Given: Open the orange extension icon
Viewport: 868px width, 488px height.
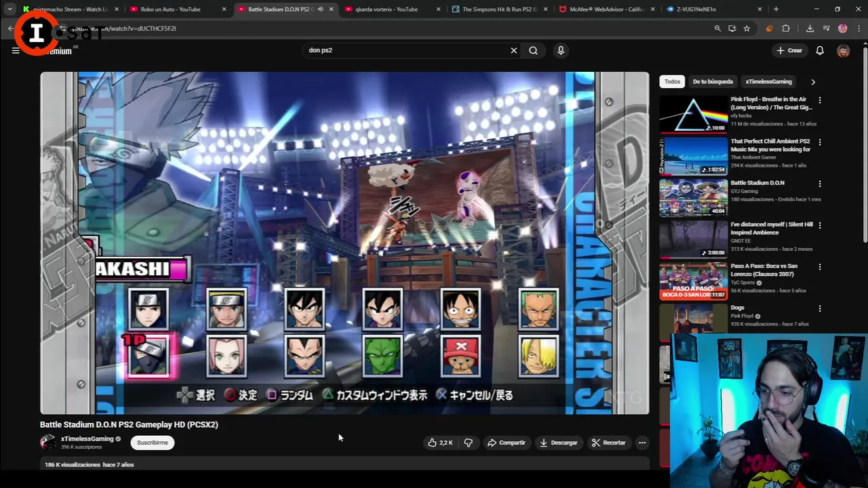Looking at the screenshot, I should point(769,28).
